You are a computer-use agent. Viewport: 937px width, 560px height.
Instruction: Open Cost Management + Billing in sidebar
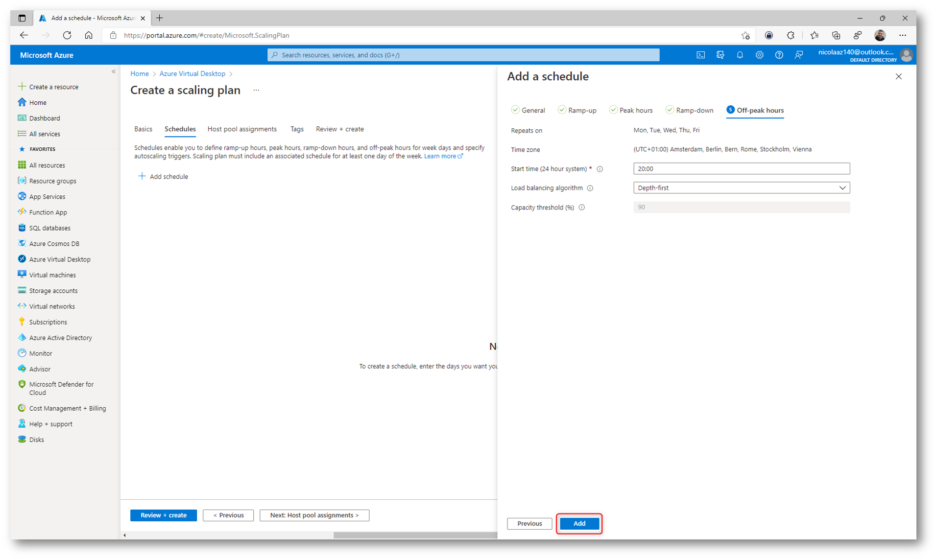[x=68, y=408]
